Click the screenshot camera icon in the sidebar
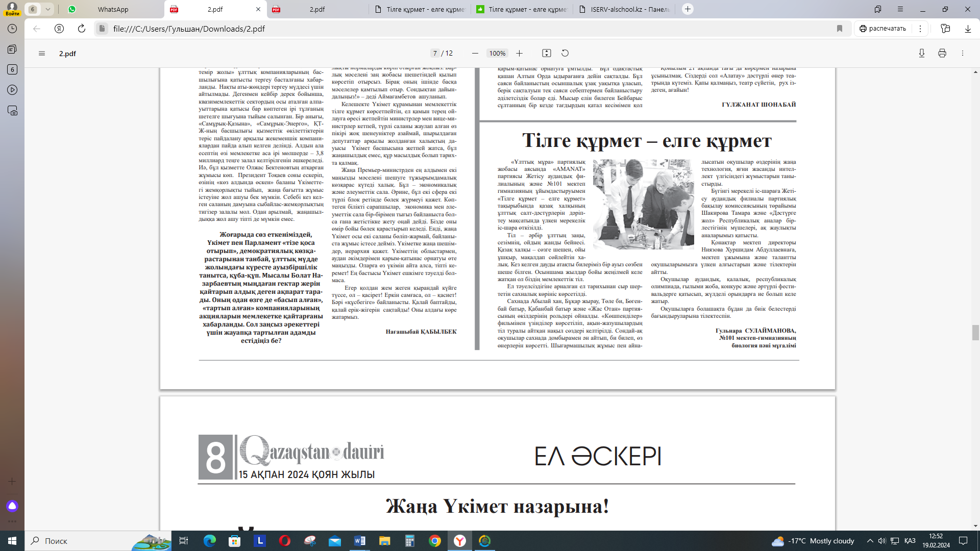The width and height of the screenshot is (980, 551). pyautogui.click(x=12, y=111)
